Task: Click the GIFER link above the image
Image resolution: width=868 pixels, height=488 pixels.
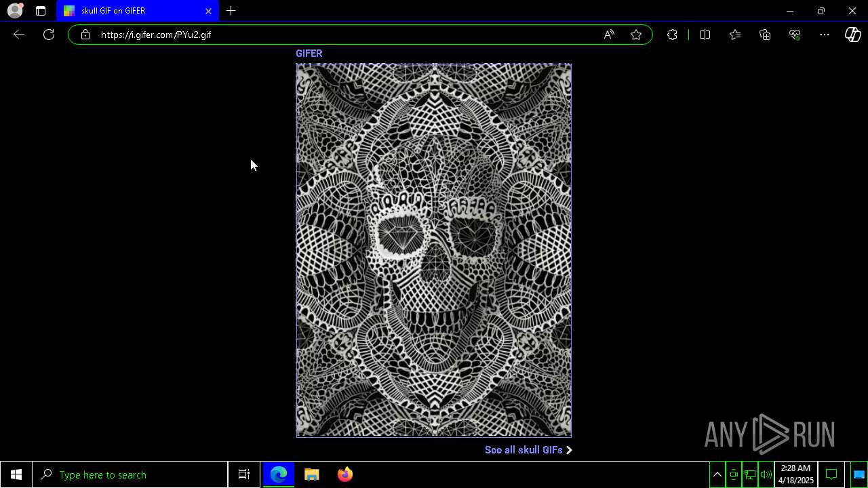Action: pos(309,54)
